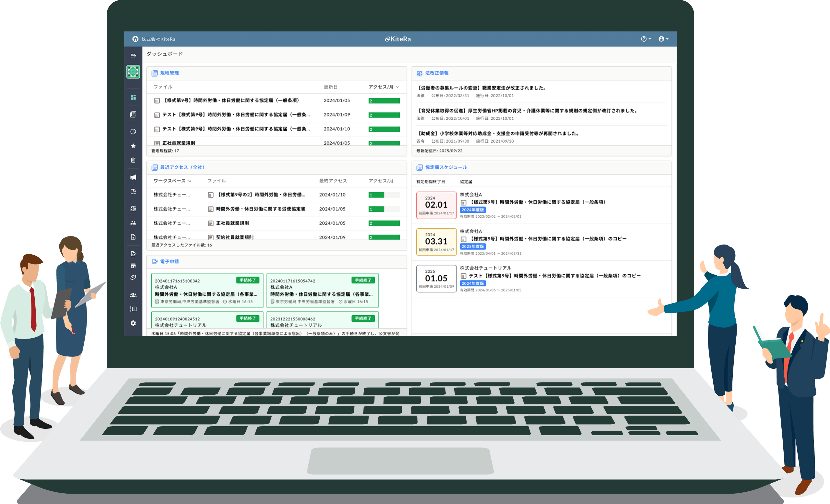Click the megaphone announcements icon
This screenshot has width=830, height=504.
point(133,177)
